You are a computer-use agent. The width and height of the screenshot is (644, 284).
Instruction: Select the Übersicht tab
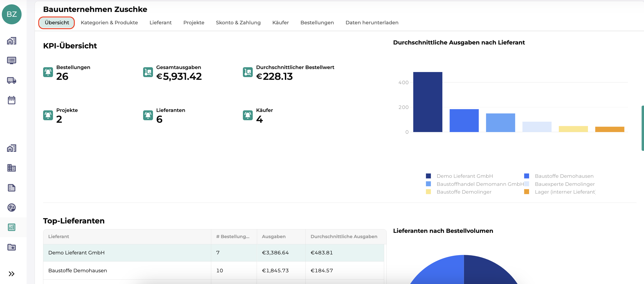(57, 23)
